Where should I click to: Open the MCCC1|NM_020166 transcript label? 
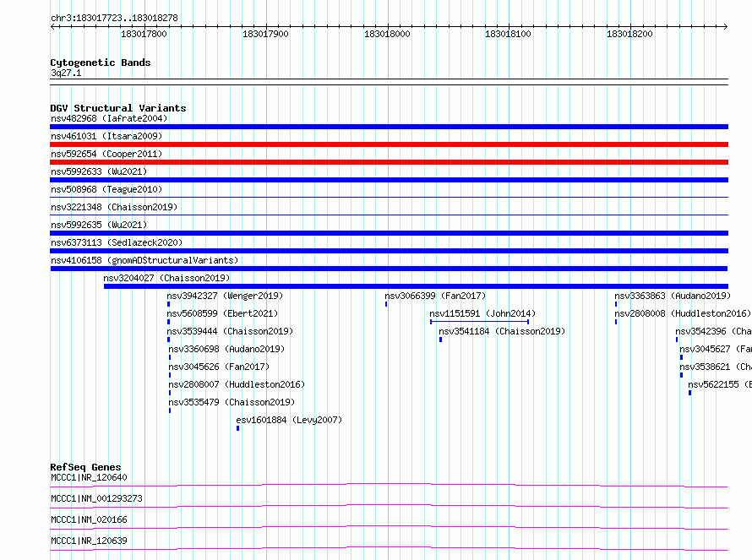coord(90,519)
